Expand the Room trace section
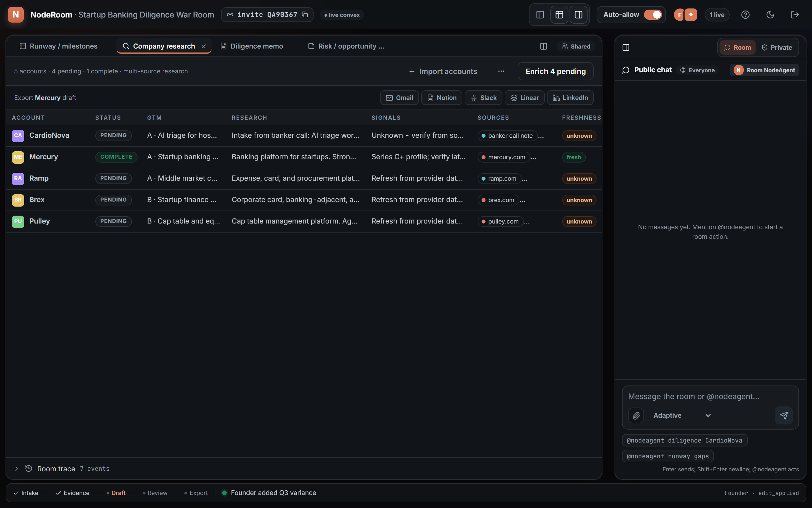Viewport: 812px width, 508px height. pyautogui.click(x=16, y=469)
